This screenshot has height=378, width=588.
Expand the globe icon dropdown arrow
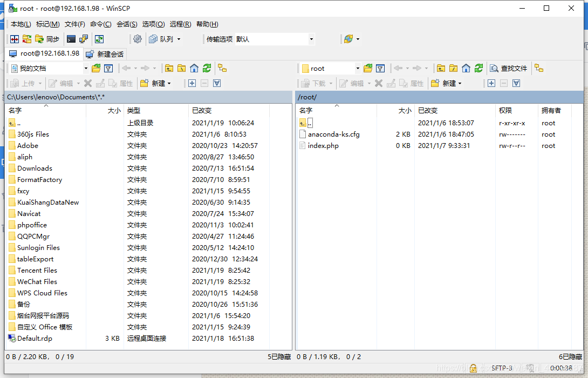point(358,39)
